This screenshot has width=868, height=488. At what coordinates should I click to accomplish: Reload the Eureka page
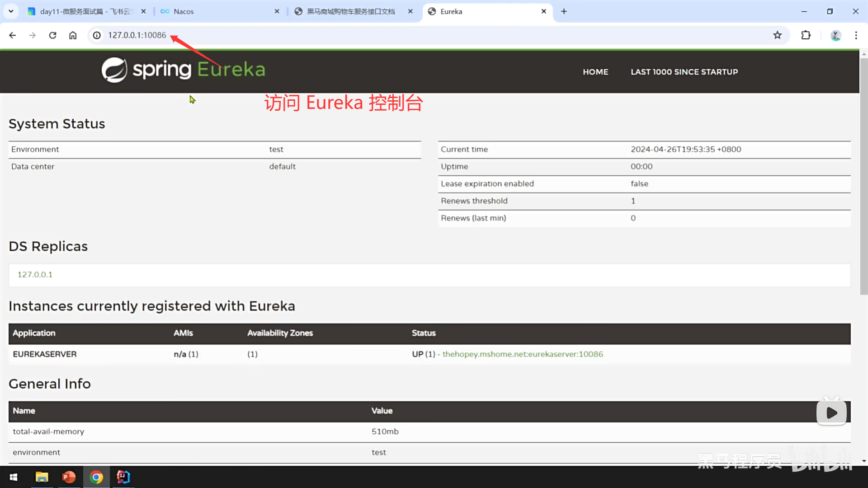click(x=52, y=35)
